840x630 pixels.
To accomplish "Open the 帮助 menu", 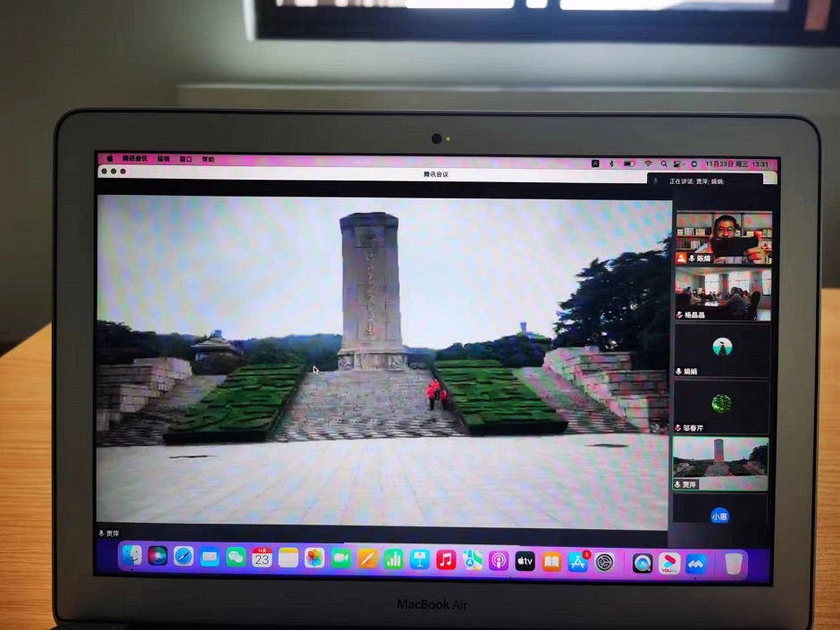I will click(x=208, y=159).
